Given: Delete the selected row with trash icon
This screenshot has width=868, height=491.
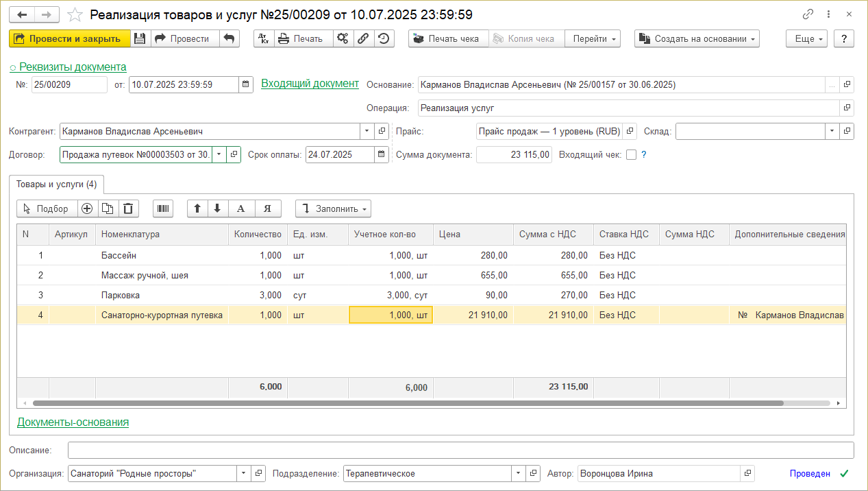Looking at the screenshot, I should pos(128,208).
